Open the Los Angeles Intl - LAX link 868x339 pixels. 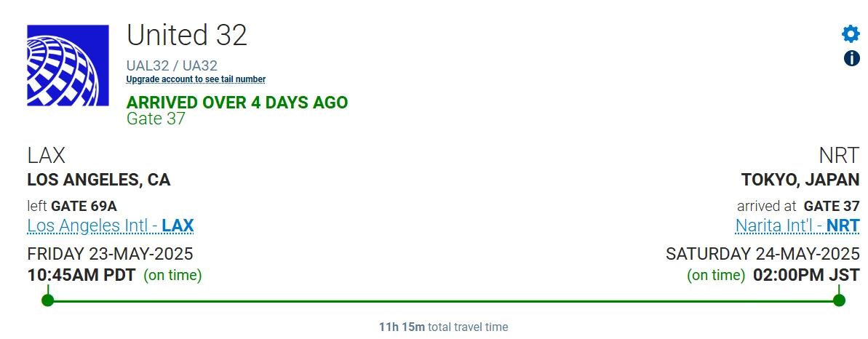(111, 226)
